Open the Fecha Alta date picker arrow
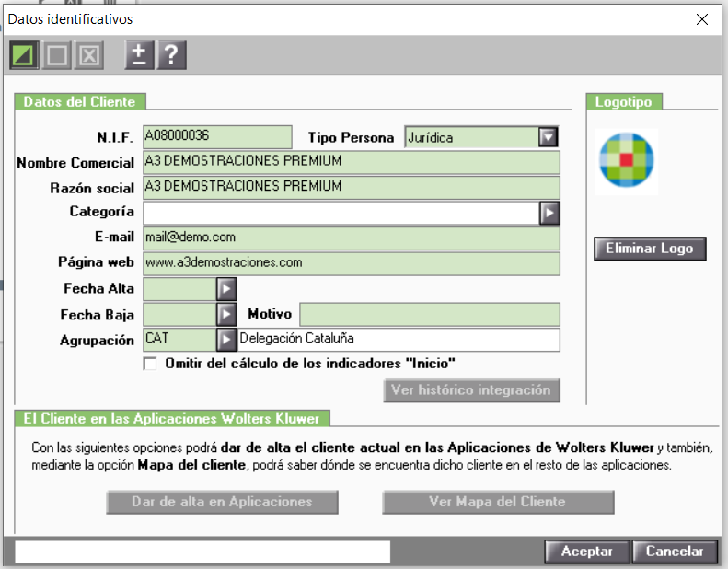 (x=226, y=289)
